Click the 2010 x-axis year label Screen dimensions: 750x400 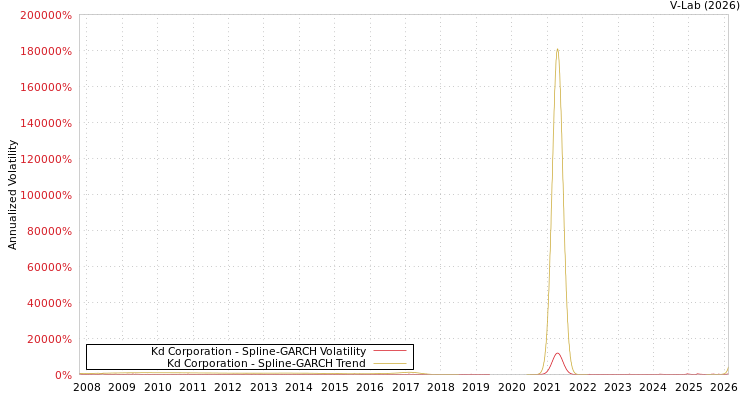(x=157, y=387)
